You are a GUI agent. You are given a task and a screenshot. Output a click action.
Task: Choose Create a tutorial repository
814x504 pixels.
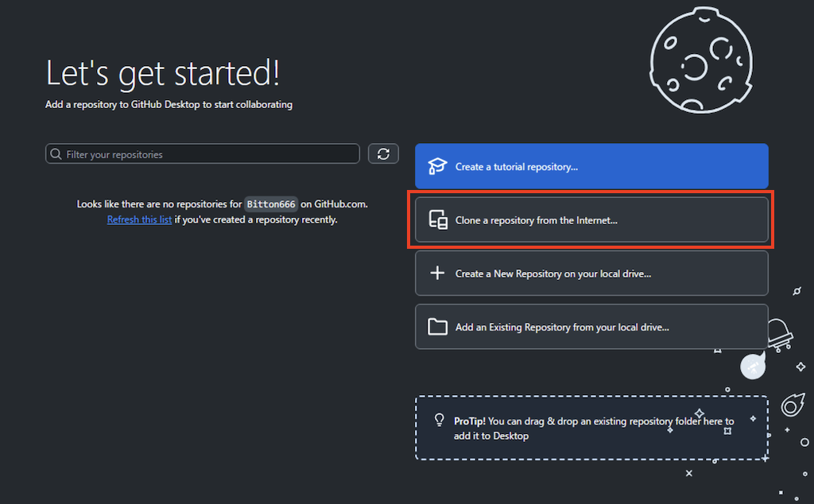point(591,166)
